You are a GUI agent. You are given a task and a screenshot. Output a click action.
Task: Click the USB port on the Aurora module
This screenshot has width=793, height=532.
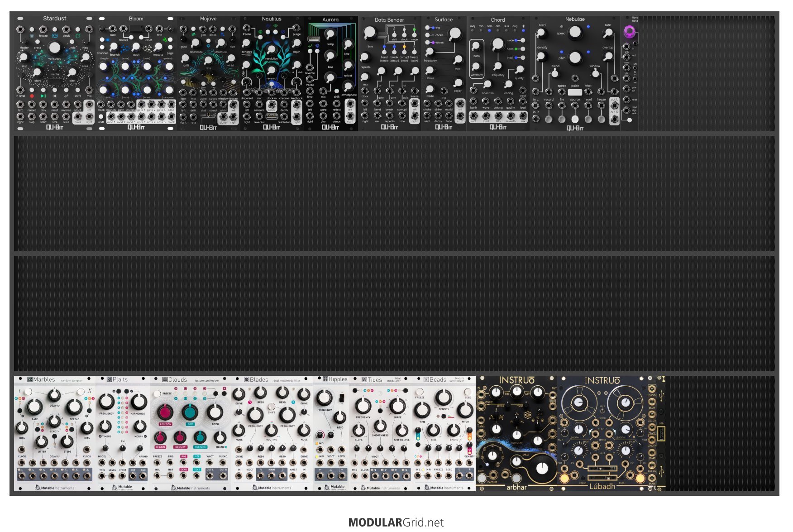coord(314,38)
